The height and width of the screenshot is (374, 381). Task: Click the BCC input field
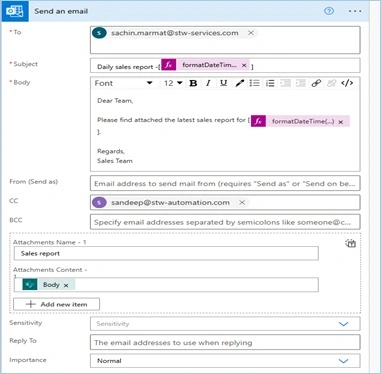pyautogui.click(x=225, y=222)
